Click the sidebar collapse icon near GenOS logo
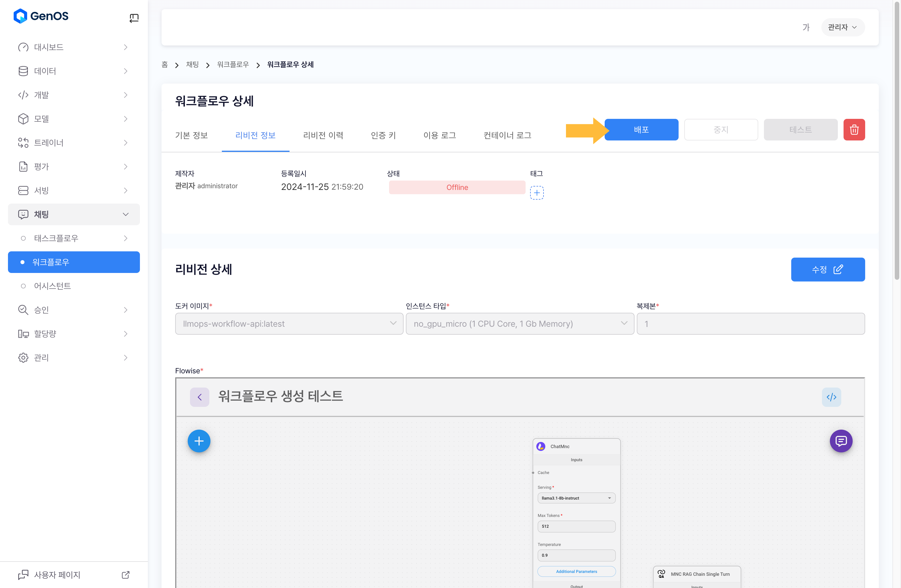 pos(134,18)
